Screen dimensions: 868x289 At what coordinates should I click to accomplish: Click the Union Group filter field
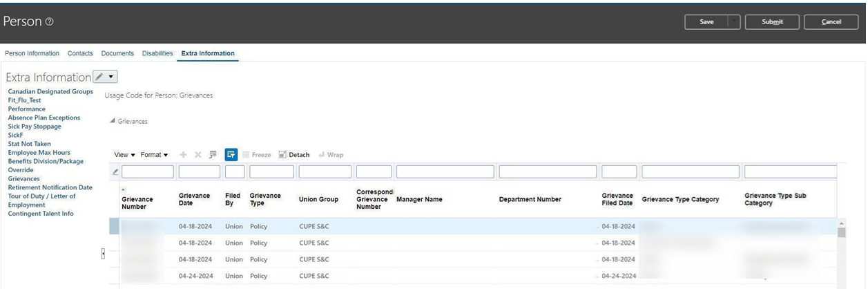pos(325,171)
